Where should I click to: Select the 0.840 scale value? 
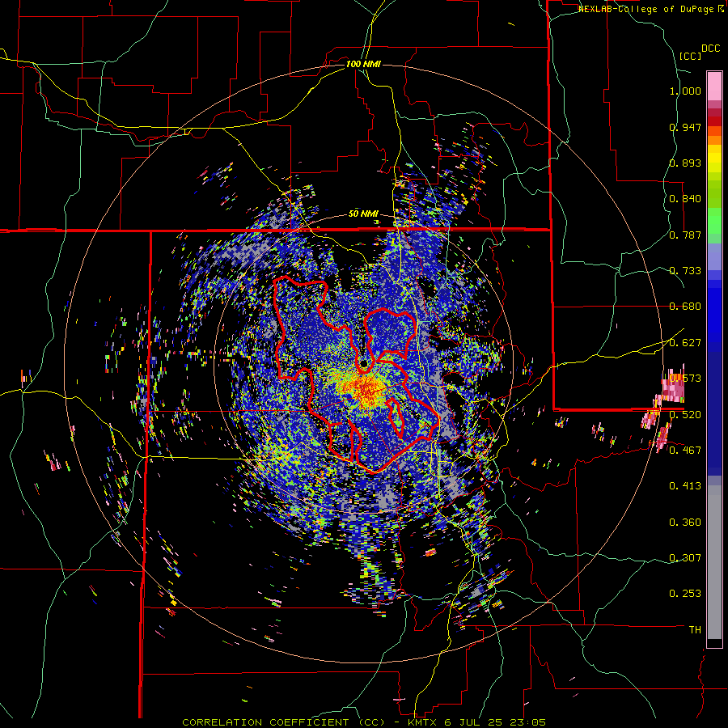tap(685, 199)
